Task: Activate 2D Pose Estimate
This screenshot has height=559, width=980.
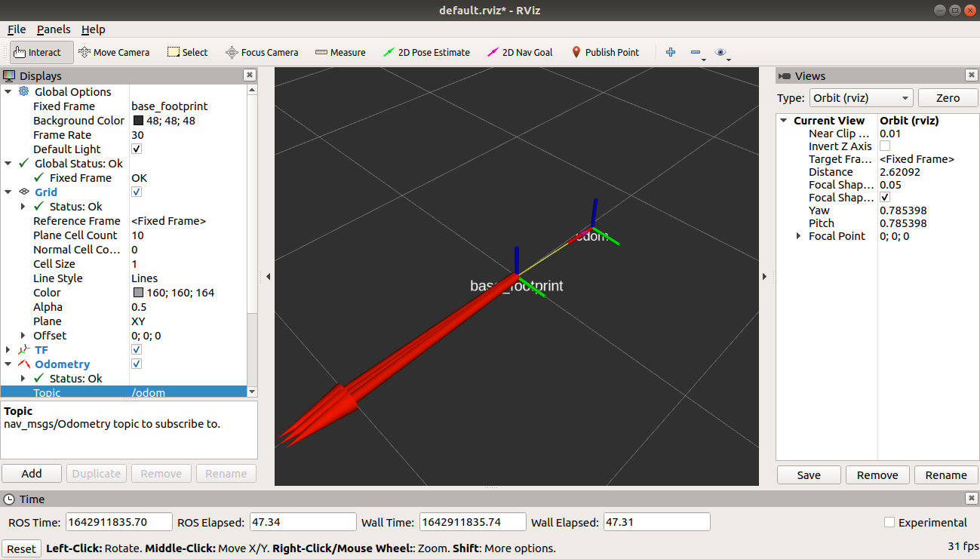Action: (x=428, y=52)
